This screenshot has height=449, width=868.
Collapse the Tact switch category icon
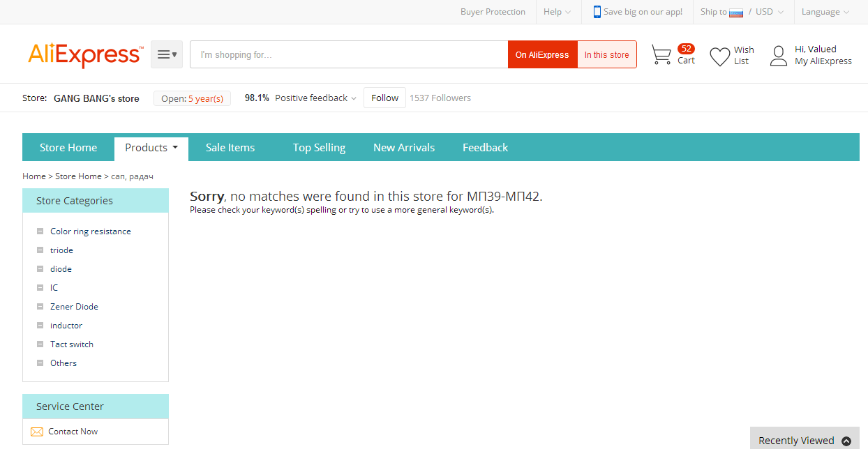click(40, 344)
